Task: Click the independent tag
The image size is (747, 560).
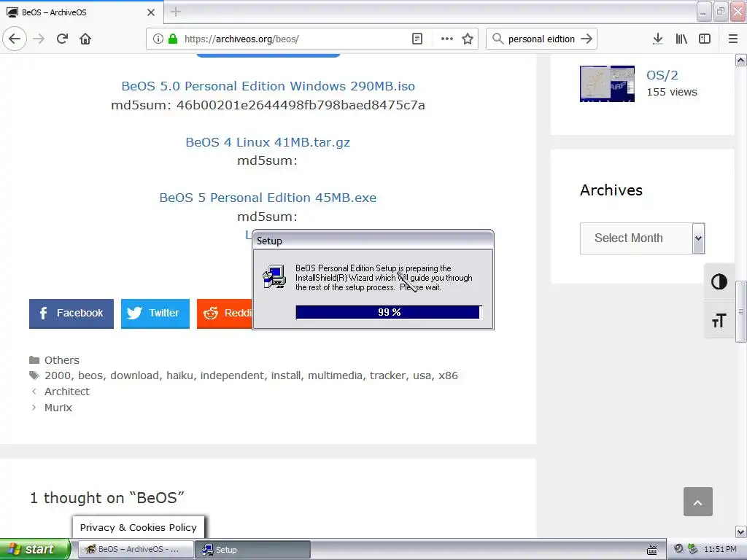Action: (232, 376)
